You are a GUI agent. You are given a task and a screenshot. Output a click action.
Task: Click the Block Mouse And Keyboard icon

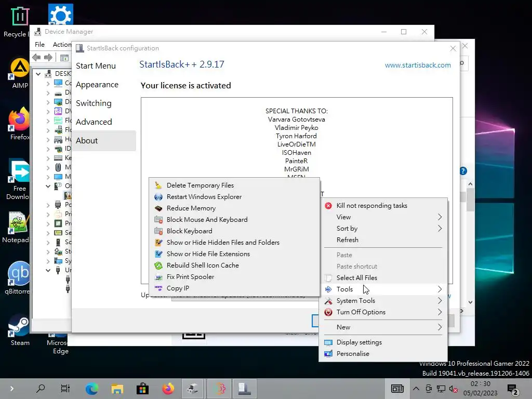tap(158, 220)
